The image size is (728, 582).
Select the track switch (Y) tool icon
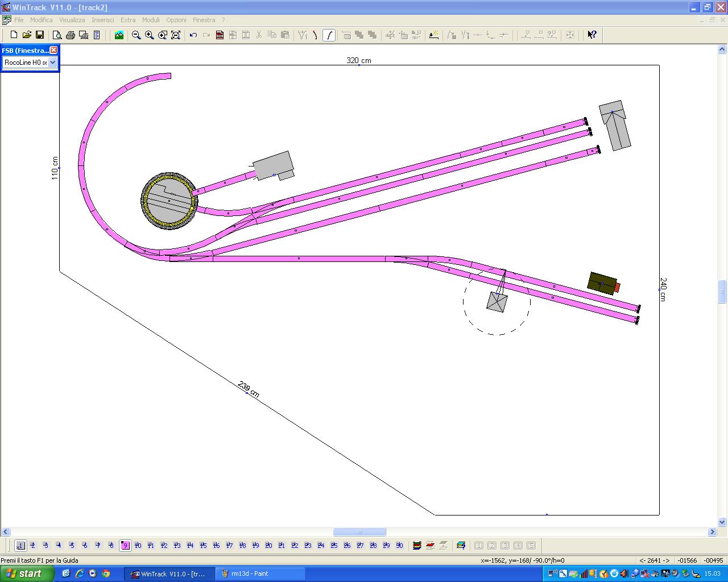pos(303,35)
